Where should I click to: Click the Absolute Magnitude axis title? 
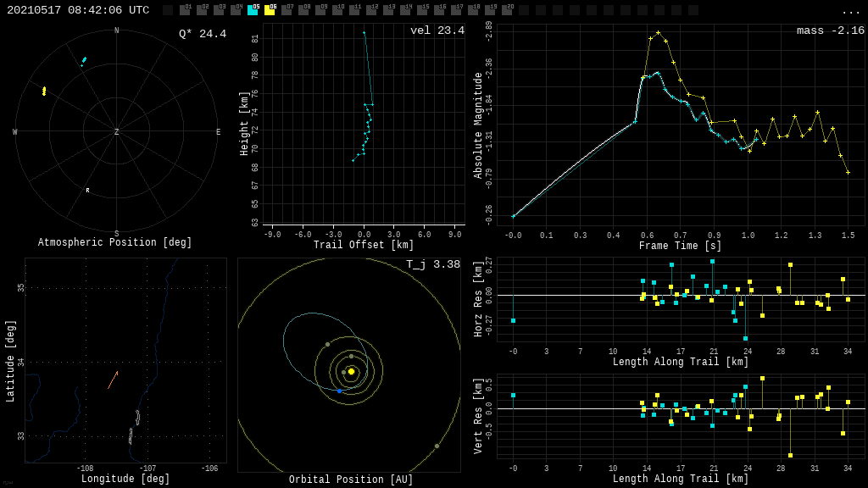(x=478, y=125)
